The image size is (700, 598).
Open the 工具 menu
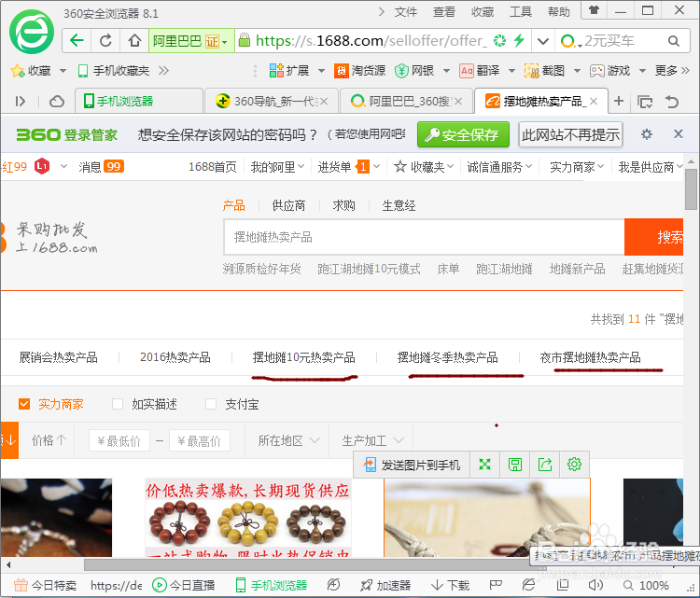(521, 11)
